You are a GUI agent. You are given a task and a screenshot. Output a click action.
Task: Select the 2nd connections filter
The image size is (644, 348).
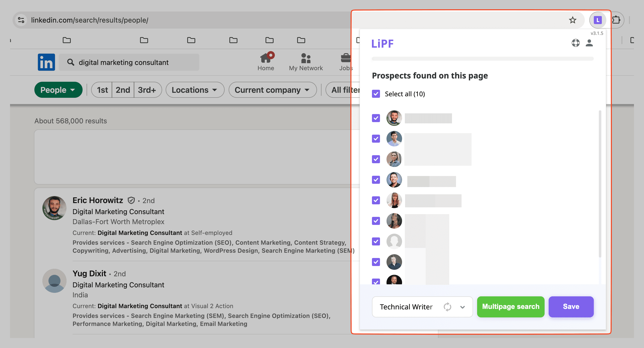(x=123, y=90)
